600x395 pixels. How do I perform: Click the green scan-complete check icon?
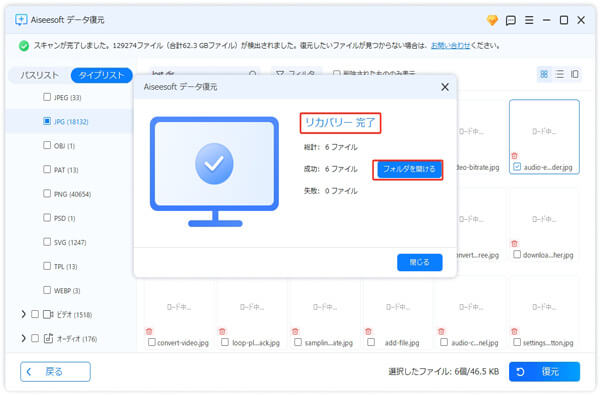(x=24, y=46)
